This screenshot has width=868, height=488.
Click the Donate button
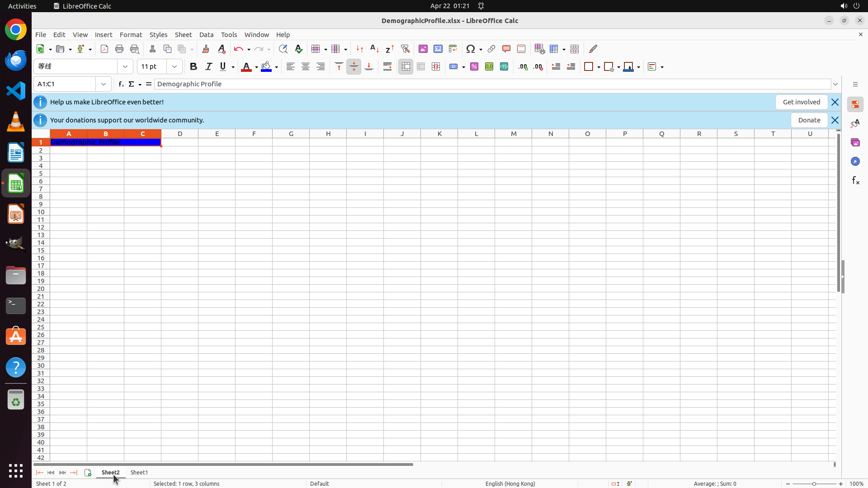[x=809, y=120]
